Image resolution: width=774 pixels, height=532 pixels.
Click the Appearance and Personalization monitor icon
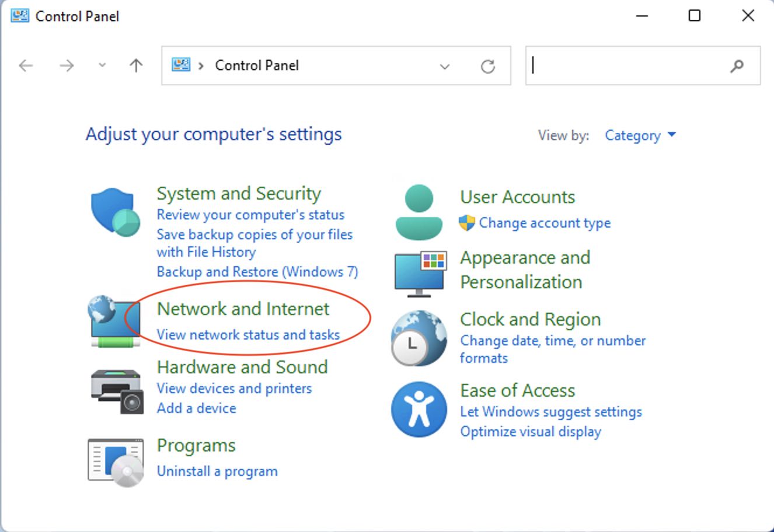420,274
